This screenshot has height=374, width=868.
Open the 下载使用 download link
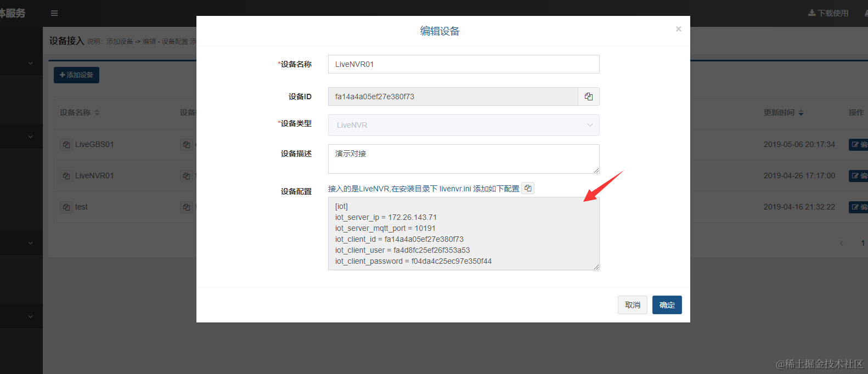pos(828,13)
